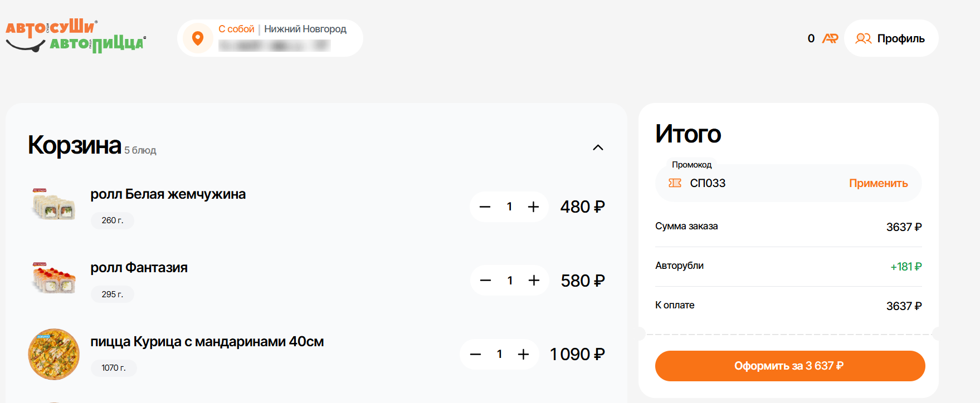Open ролл Фантазия product thumbnail
980x403 pixels.
(54, 278)
